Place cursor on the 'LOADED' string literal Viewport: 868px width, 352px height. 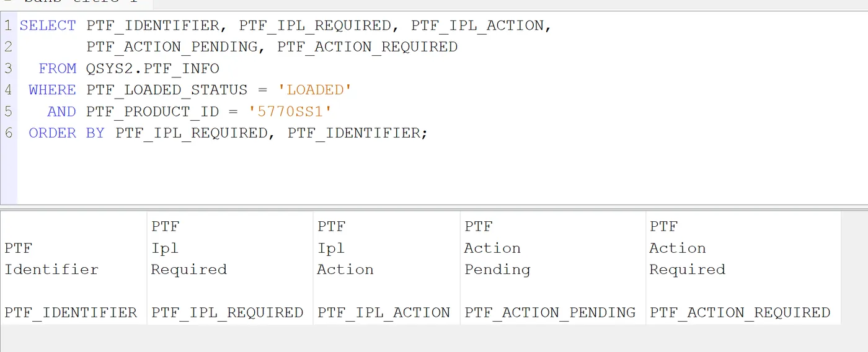click(x=315, y=90)
